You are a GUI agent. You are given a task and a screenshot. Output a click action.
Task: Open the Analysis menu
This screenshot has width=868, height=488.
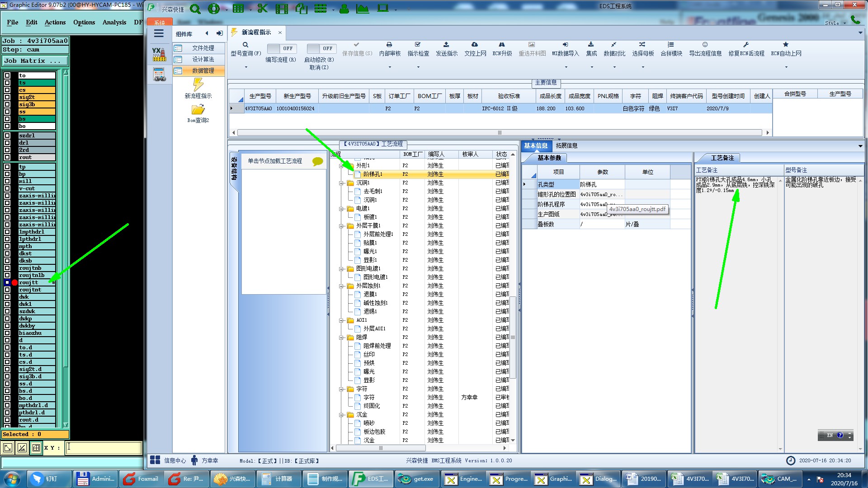(114, 22)
